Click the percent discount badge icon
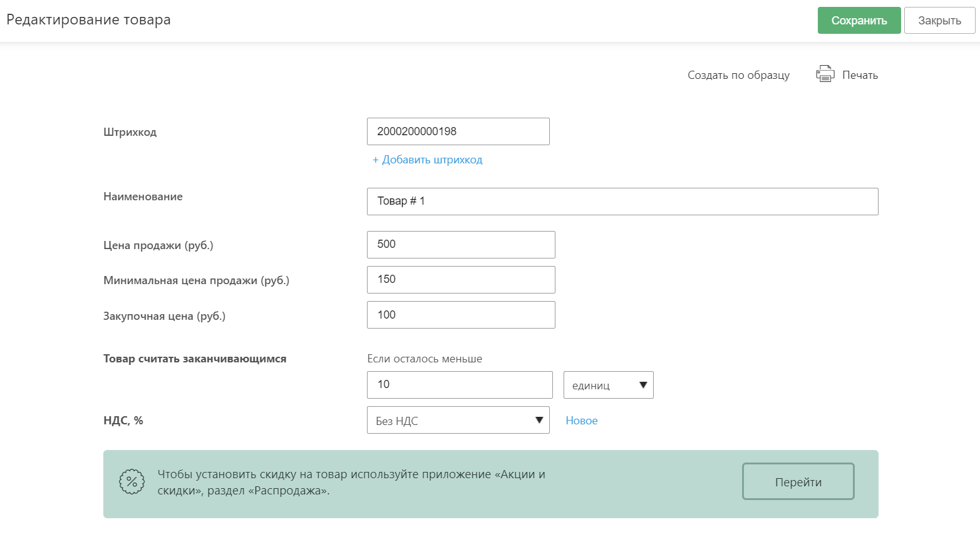Image resolution: width=980 pixels, height=542 pixels. 132,482
